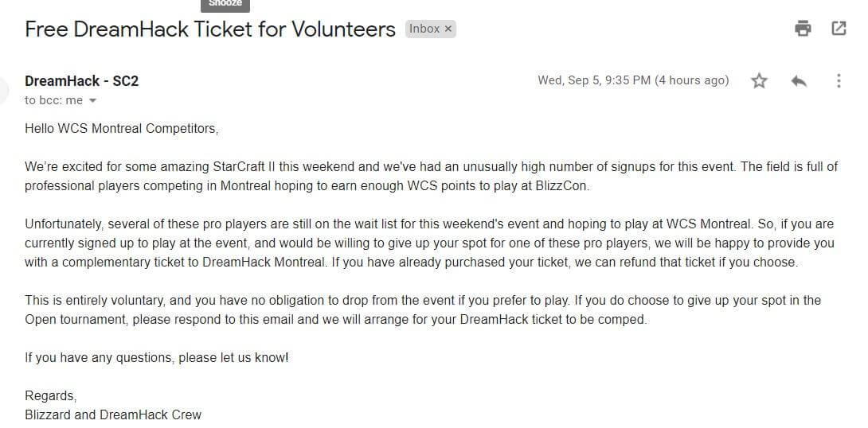Click the Print all icon
This screenshot has height=428, width=868.
(803, 29)
